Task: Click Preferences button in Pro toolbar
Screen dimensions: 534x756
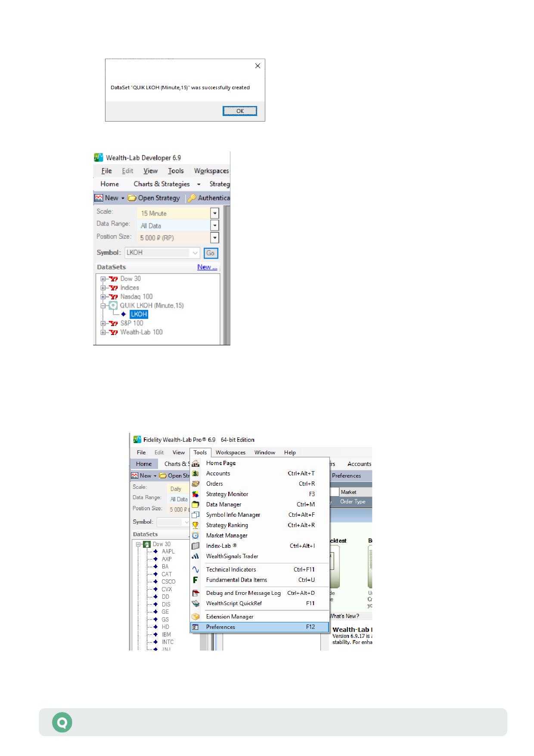Action: click(x=346, y=476)
